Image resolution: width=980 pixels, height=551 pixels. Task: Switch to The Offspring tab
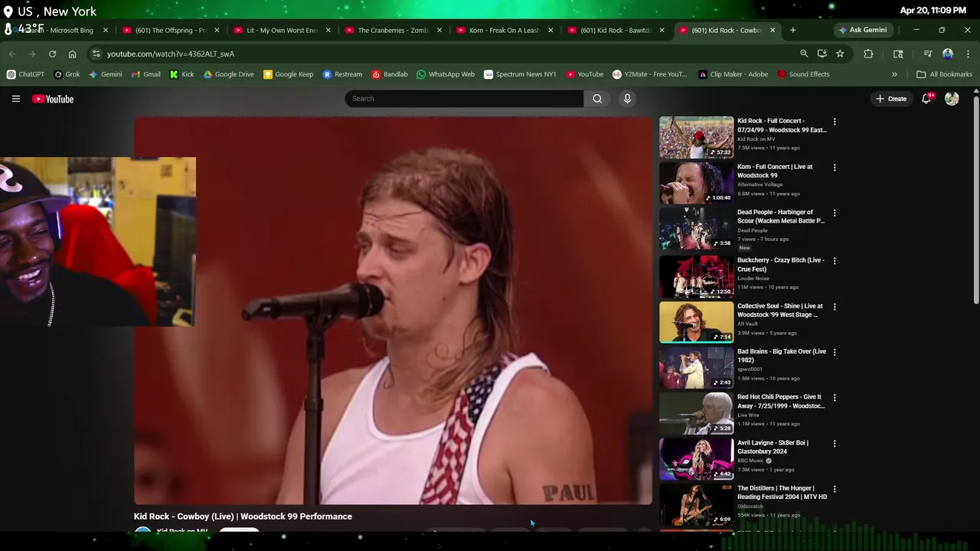[x=170, y=30]
